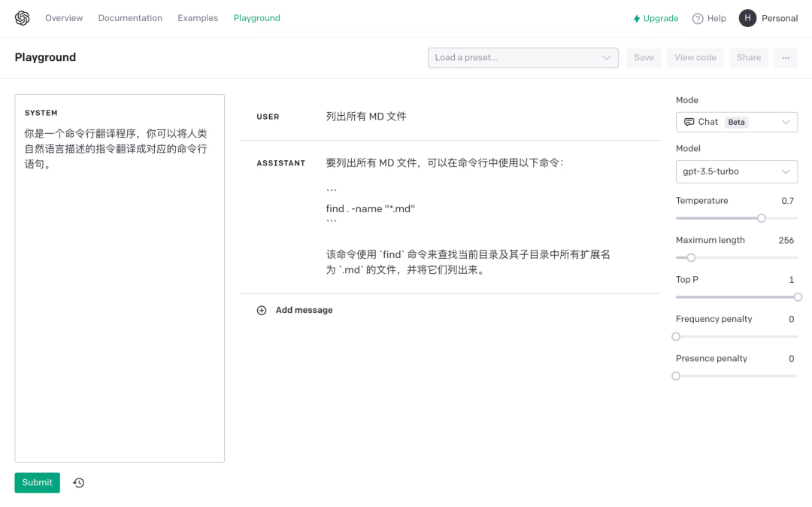Image resolution: width=812 pixels, height=507 pixels.
Task: Click the Personal account avatar
Action: click(x=747, y=17)
